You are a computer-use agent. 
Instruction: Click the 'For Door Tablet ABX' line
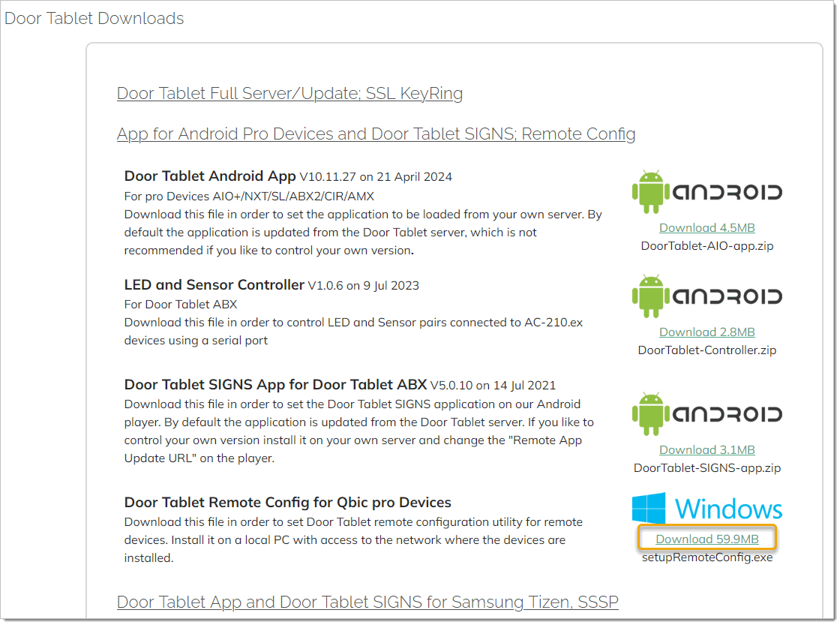pyautogui.click(x=181, y=305)
